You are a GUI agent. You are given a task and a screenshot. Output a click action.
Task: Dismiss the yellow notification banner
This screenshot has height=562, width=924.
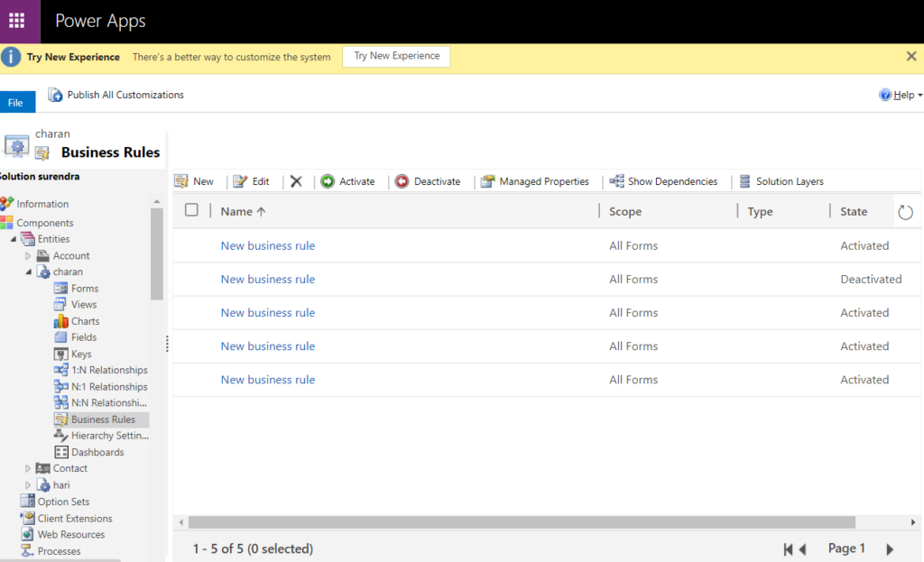[x=911, y=56]
